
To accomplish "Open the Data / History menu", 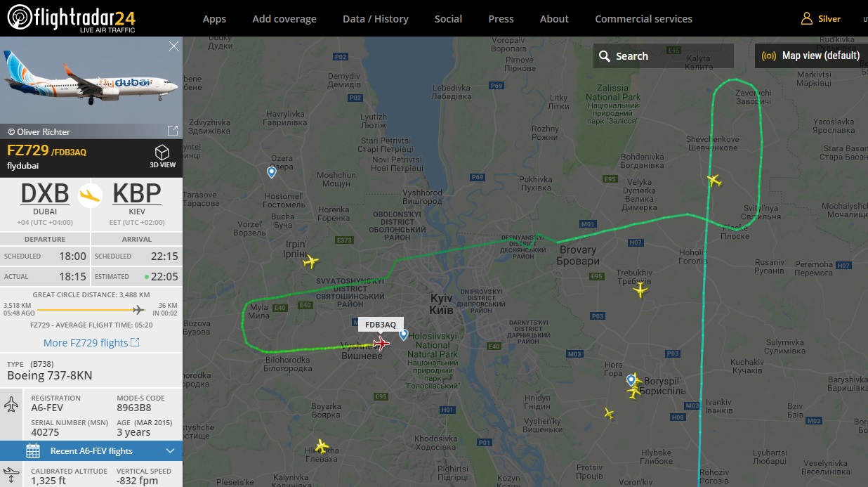I will click(x=376, y=19).
